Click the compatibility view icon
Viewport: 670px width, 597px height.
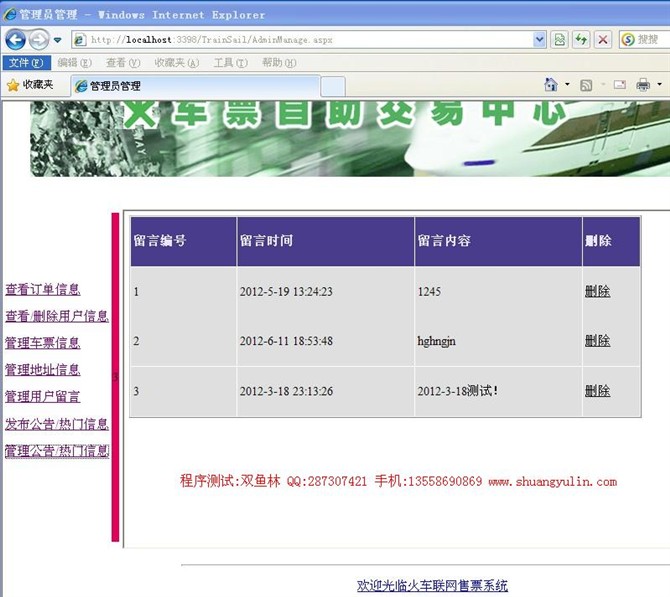[559, 40]
